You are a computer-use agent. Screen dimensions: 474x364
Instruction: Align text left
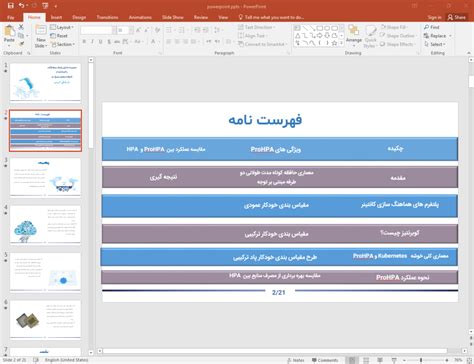(x=169, y=42)
